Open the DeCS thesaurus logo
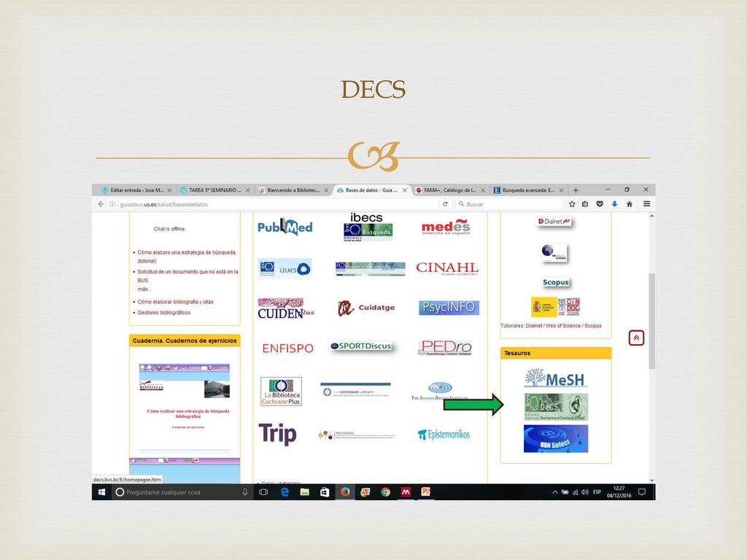 [556, 407]
